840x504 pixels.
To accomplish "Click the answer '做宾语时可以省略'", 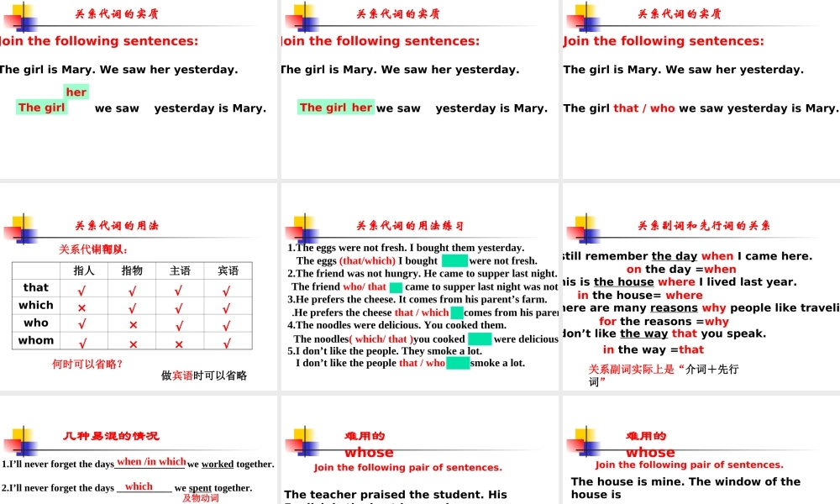I will click(204, 375).
